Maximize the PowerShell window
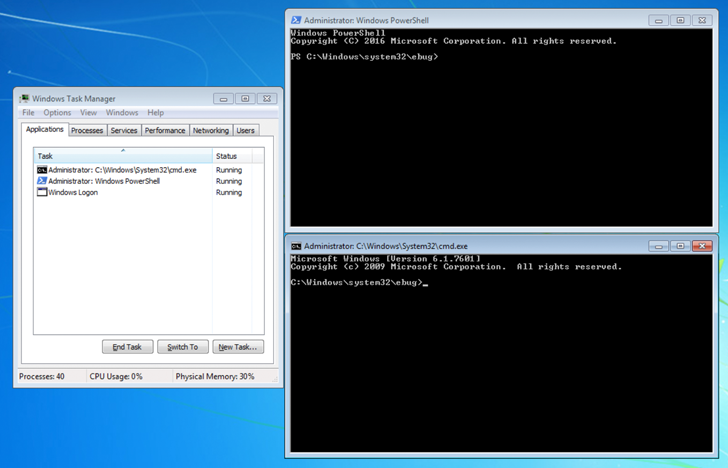728x468 pixels. [x=680, y=20]
